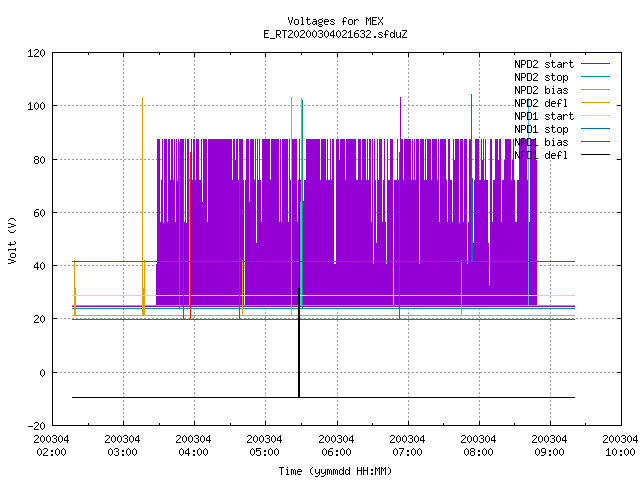Click the x-axis tick label 05:00
The image size is (640, 480).
[x=264, y=452]
